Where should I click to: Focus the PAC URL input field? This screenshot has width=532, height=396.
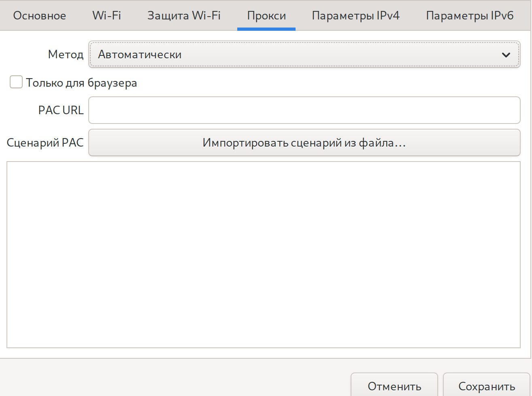coord(304,110)
